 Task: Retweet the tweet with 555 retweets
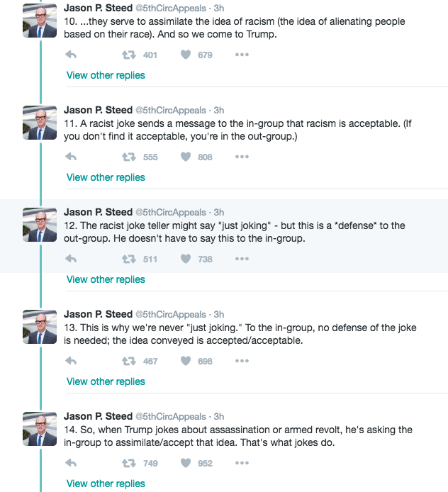(129, 157)
